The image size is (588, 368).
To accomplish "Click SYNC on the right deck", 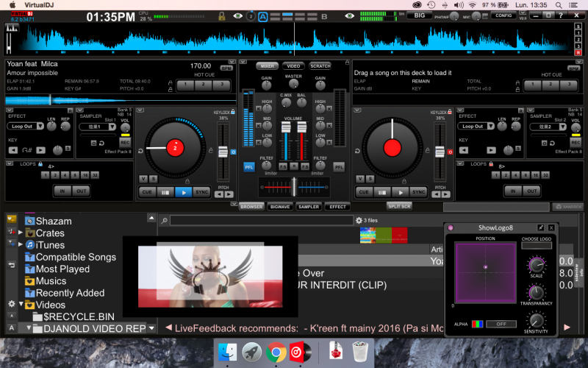I will tap(418, 192).
